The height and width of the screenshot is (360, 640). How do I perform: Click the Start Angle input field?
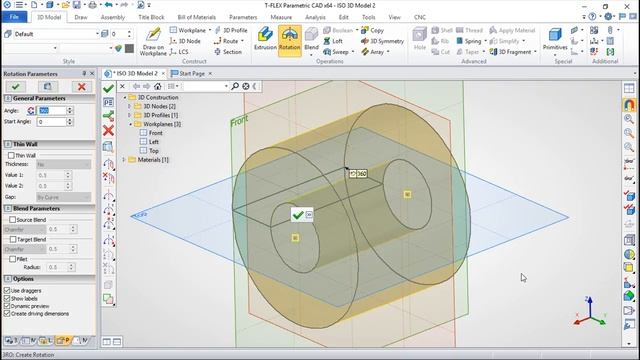[51, 122]
